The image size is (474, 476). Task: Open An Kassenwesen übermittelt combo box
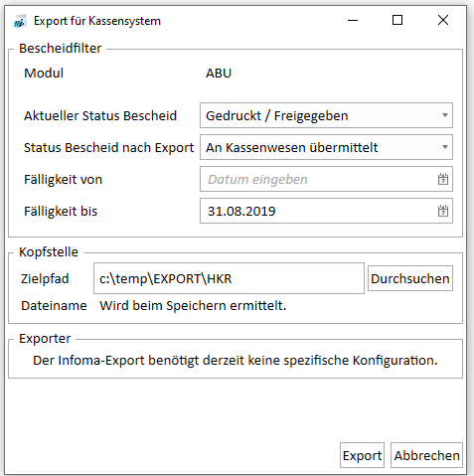326,147
